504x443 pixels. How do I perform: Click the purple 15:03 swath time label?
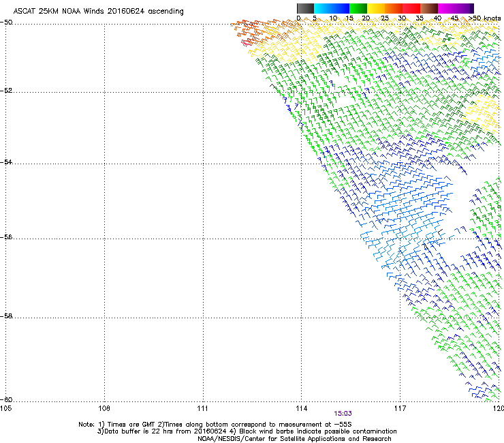pyautogui.click(x=343, y=414)
